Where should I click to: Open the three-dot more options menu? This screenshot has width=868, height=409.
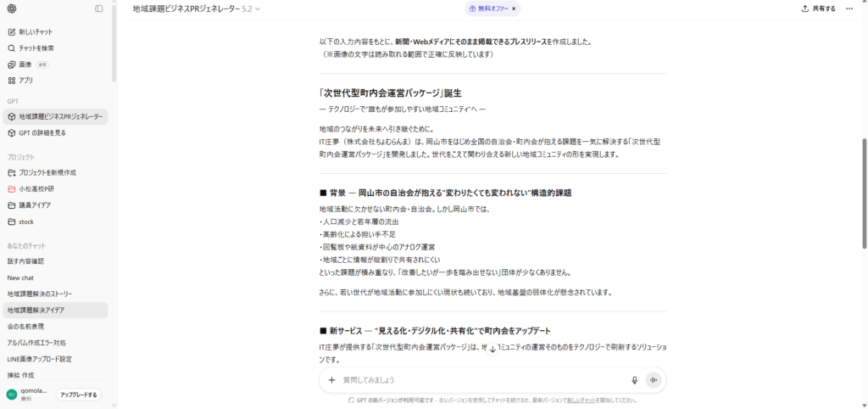849,8
